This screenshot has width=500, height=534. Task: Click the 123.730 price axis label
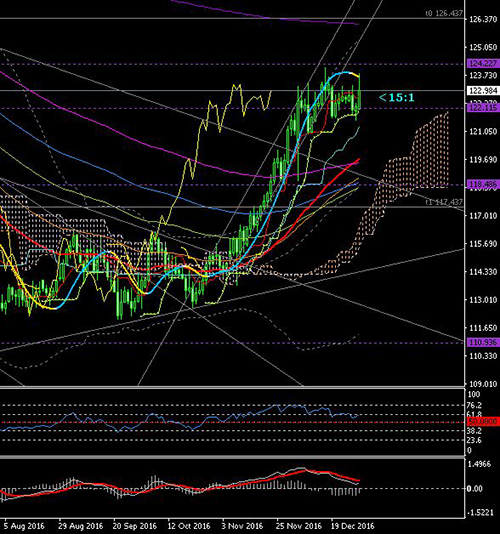point(483,76)
